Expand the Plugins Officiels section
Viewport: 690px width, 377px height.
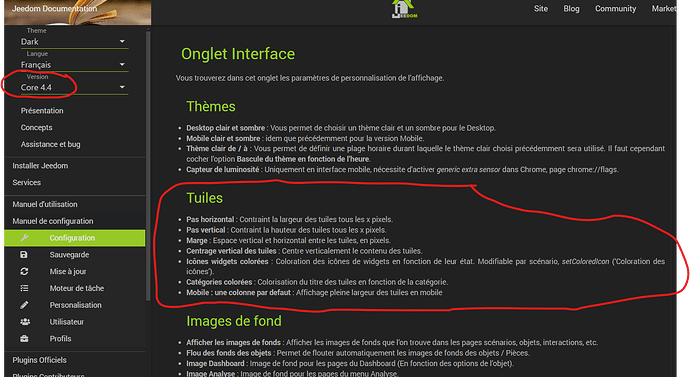[x=39, y=360]
